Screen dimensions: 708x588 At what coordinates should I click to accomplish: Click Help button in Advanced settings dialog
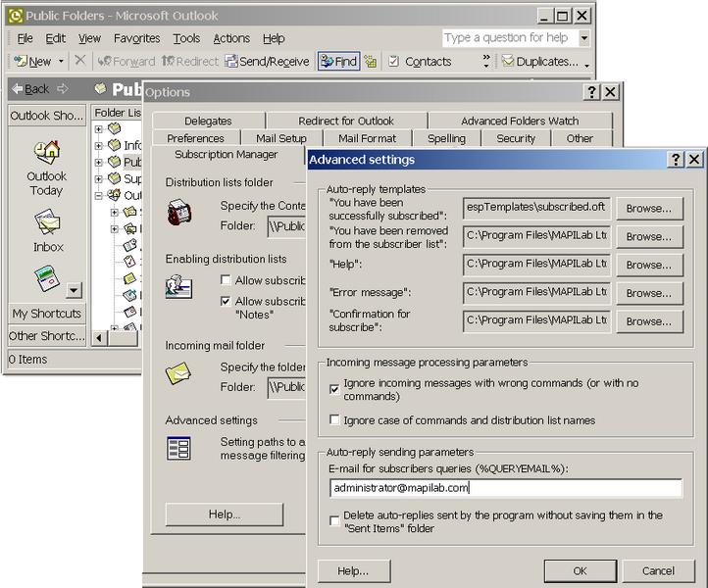tap(354, 571)
